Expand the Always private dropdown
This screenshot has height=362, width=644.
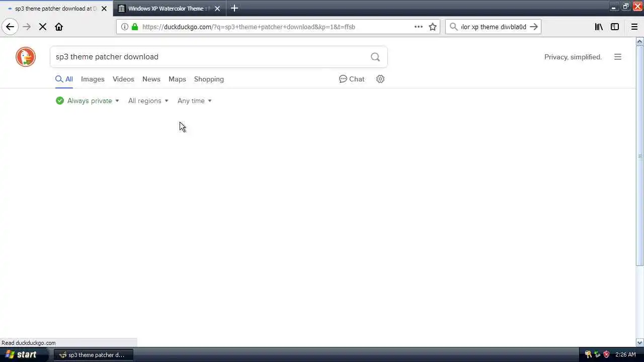point(88,101)
